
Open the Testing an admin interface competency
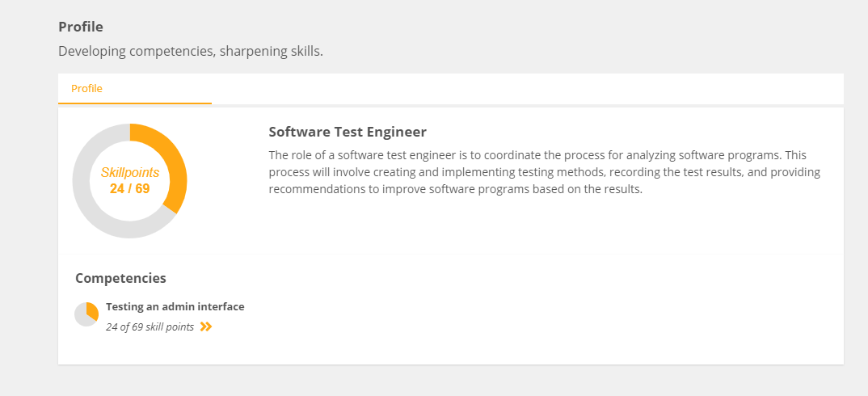tap(175, 307)
